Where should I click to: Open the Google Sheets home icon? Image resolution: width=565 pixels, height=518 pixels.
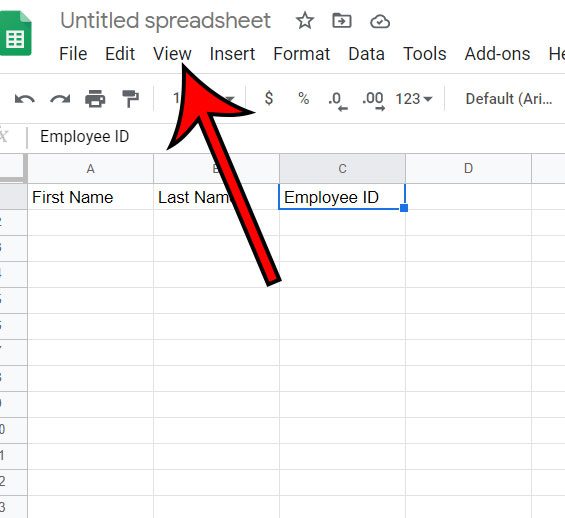pos(16,34)
